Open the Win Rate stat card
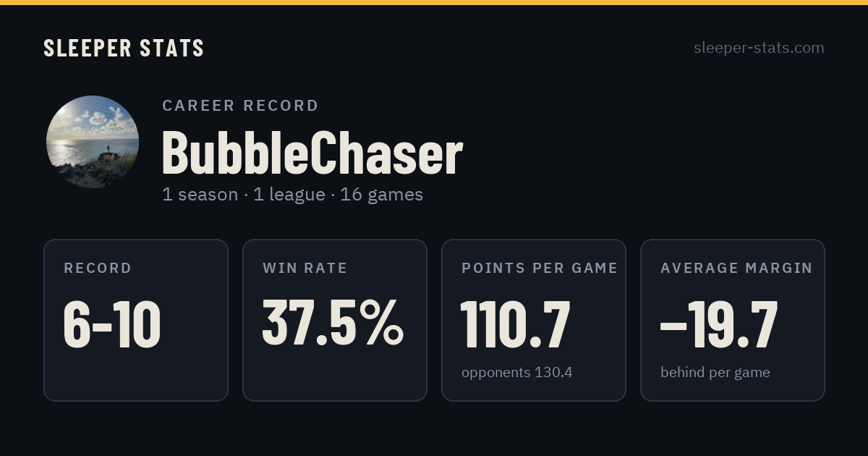 click(335, 320)
